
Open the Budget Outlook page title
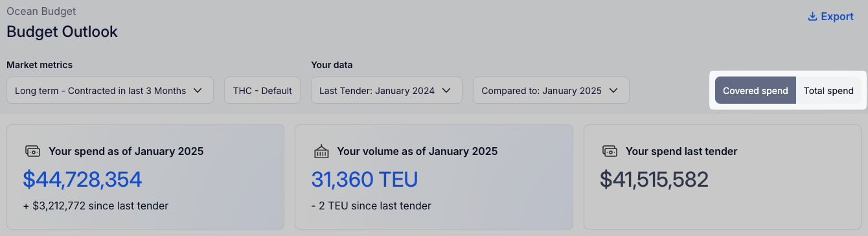click(x=62, y=31)
